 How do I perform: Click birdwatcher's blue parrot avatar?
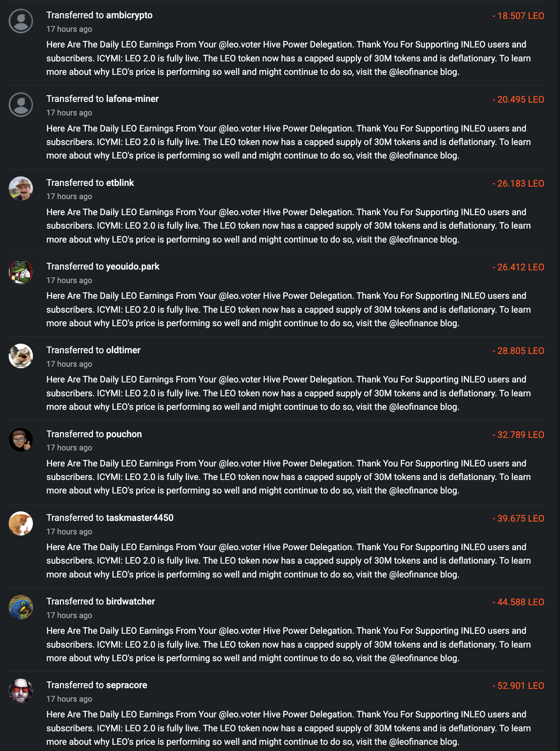(x=21, y=607)
